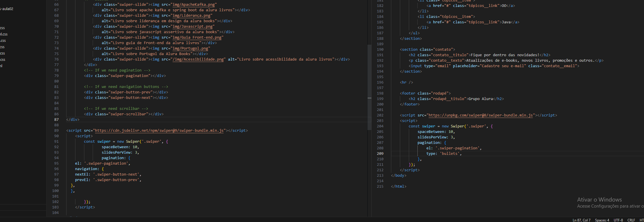Image resolution: width=644 pixels, height=222 pixels.
Task: Select the s-aula02 folder in the explorer
Action: coord(7,9)
